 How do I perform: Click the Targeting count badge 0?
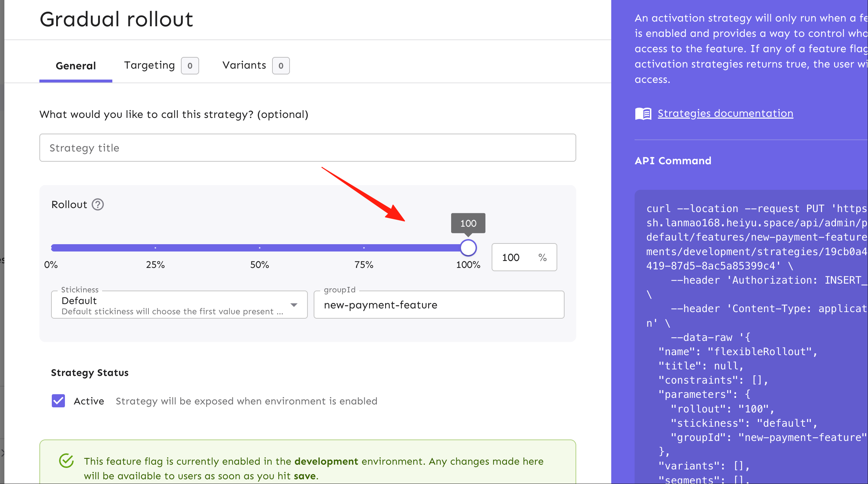(x=190, y=66)
